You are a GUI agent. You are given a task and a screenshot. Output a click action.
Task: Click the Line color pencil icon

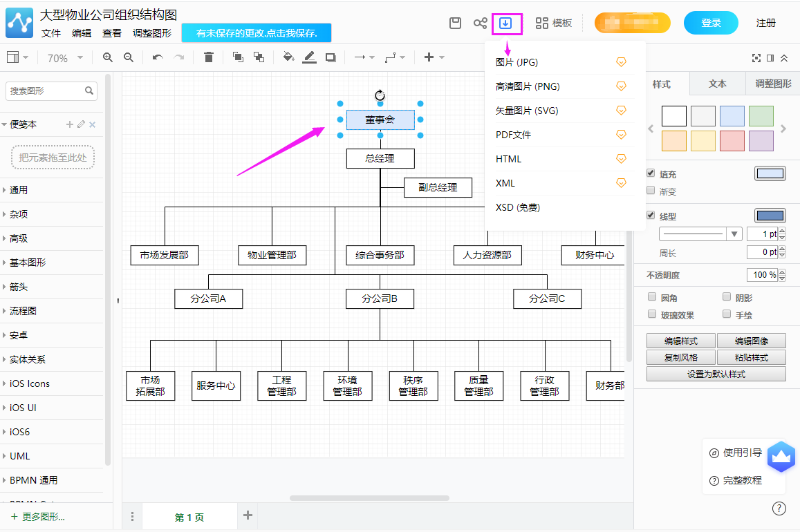[310, 58]
